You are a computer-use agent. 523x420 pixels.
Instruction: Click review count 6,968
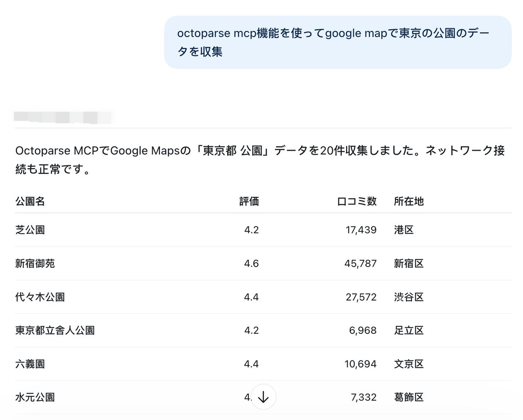pyautogui.click(x=363, y=330)
